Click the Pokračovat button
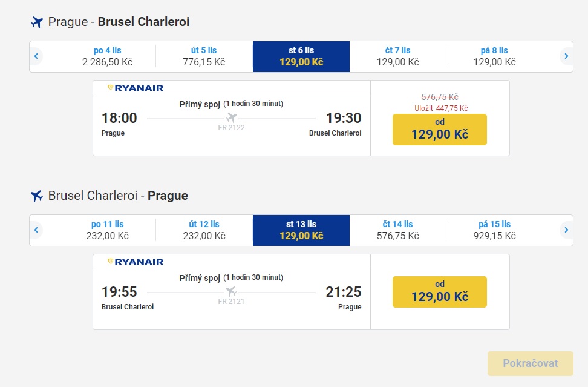 pyautogui.click(x=531, y=363)
